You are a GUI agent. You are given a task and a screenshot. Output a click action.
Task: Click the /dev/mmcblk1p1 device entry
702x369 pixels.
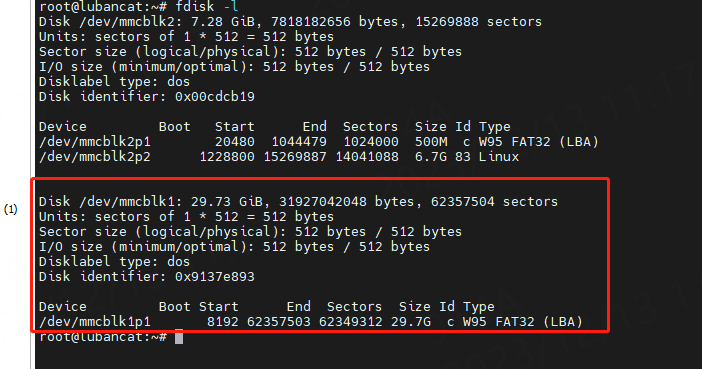coord(95,322)
